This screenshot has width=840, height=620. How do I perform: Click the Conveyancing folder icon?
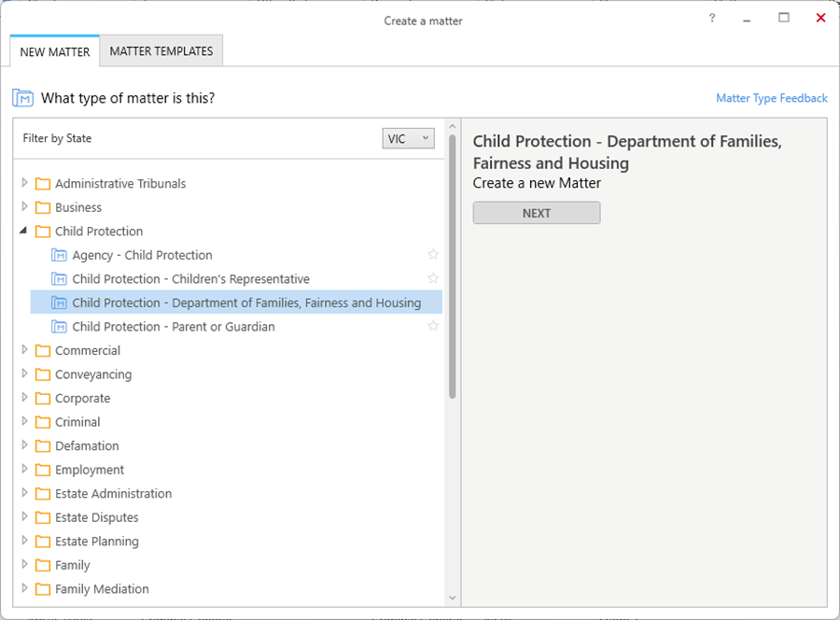(42, 374)
